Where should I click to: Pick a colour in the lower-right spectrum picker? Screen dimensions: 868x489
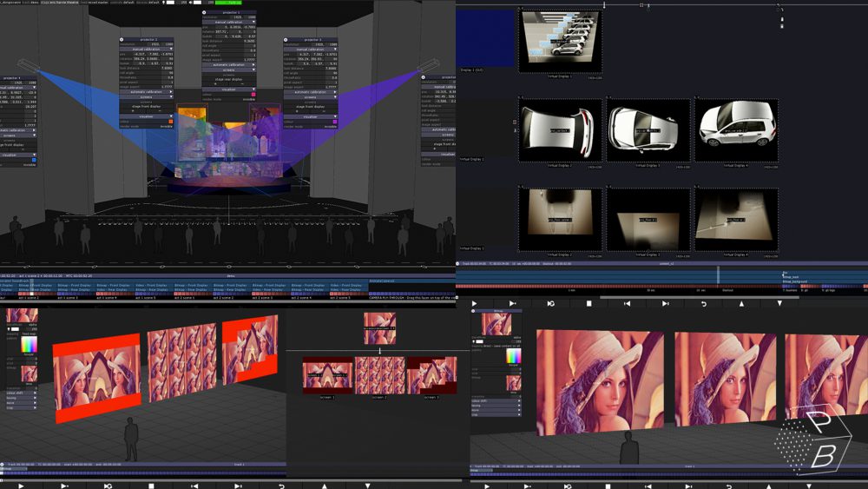(x=514, y=355)
